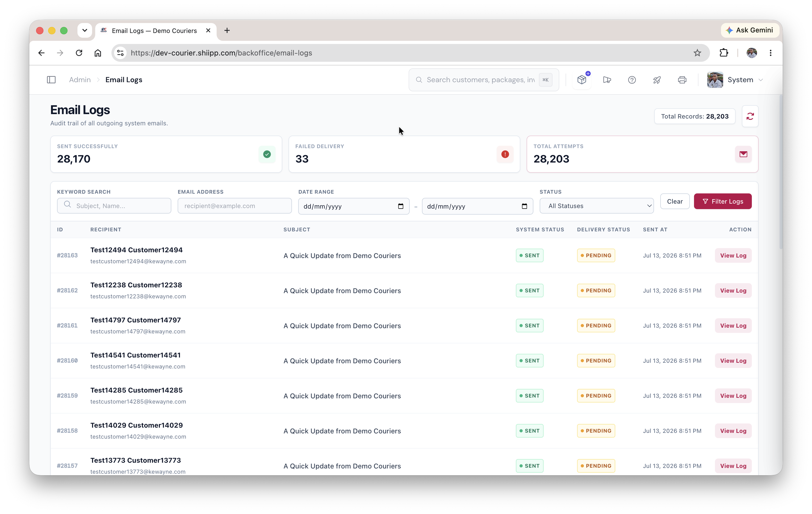View Log for Test12494 Customer12494

tap(733, 256)
